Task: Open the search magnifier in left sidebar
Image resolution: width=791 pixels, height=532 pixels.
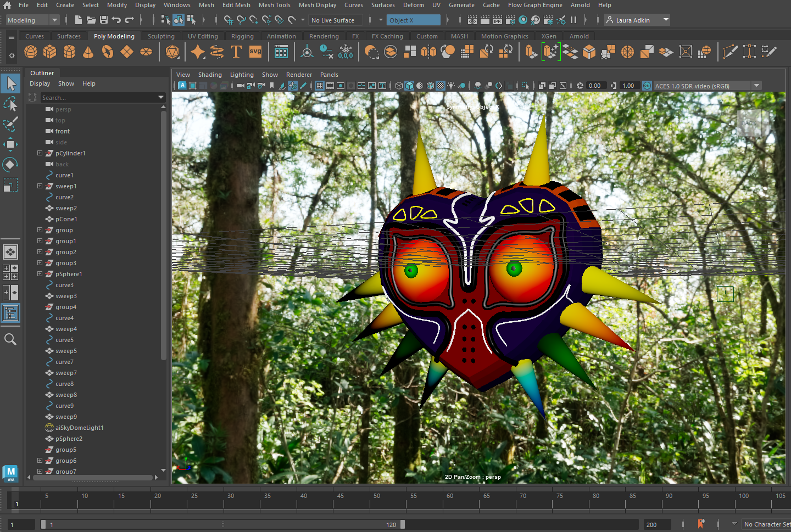Action: pos(10,339)
